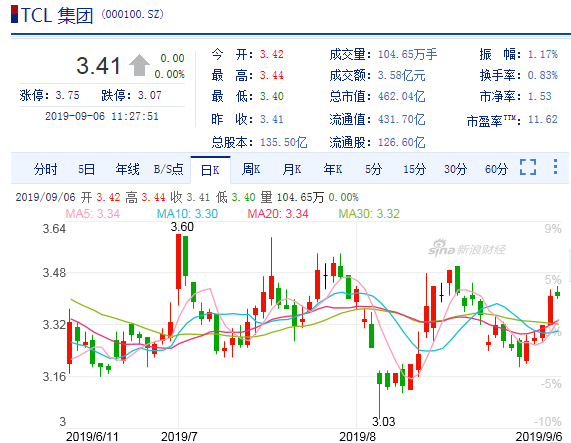Click the fullscreen expand chart icon
This screenshot has height=443, width=571.
point(528,167)
